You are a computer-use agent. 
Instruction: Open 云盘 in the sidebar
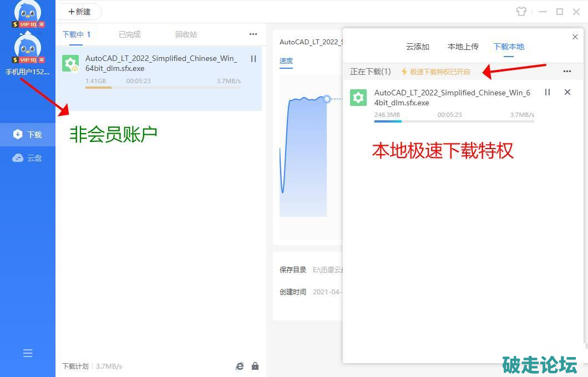(28, 158)
